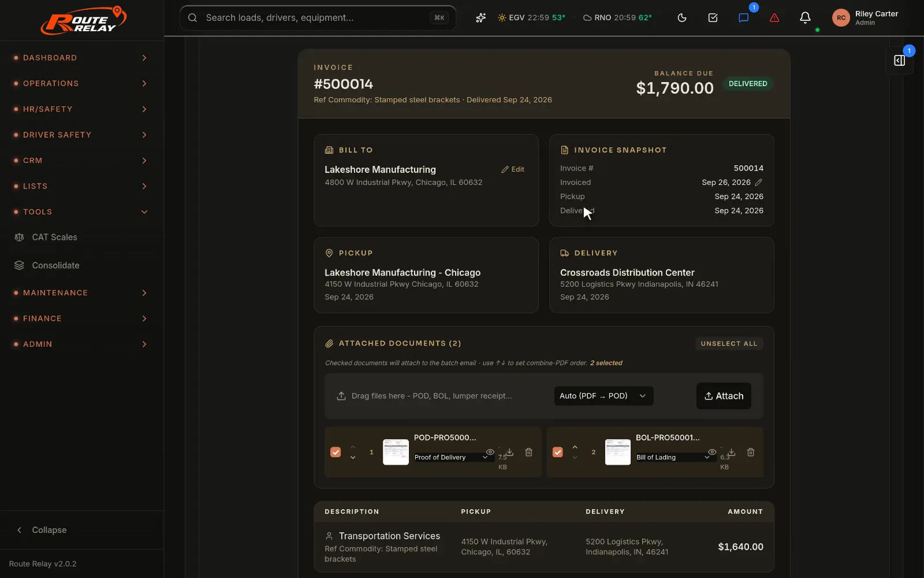Screen dimensions: 924x578
Task: Focus the search loads, drivers, equipment field
Action: click(318, 18)
